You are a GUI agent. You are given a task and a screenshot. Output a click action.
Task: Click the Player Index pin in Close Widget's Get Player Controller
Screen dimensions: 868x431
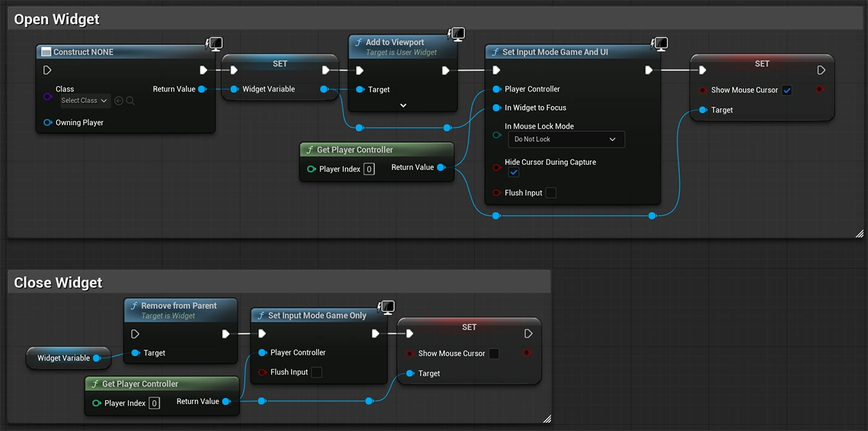click(97, 403)
